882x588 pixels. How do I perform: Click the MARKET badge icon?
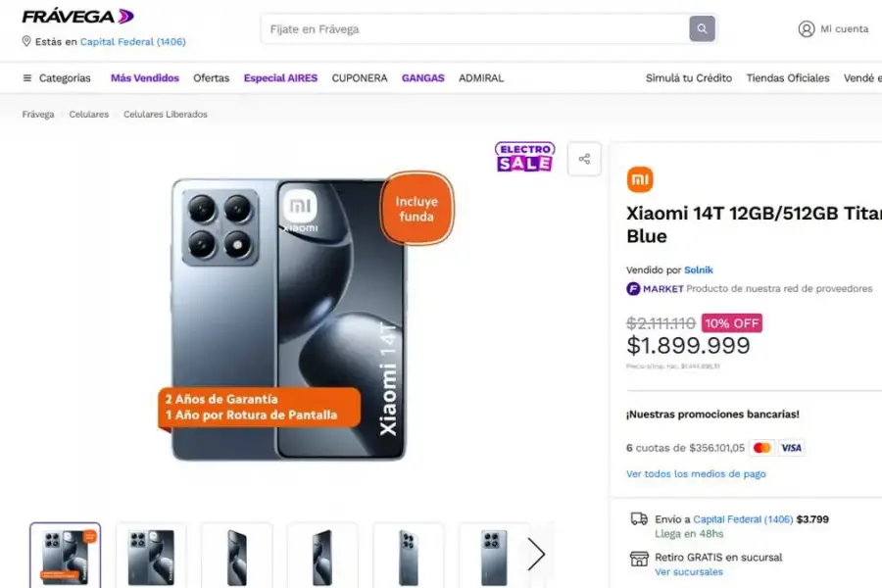634,288
